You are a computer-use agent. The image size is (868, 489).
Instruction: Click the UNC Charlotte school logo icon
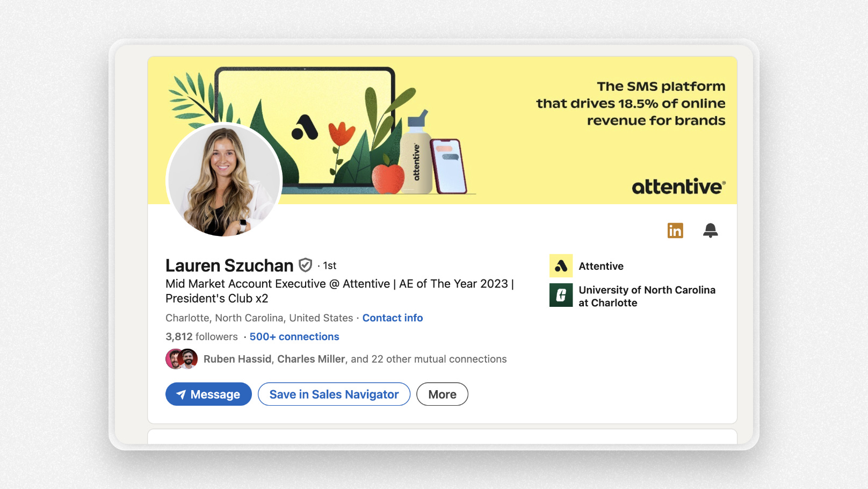pos(561,296)
